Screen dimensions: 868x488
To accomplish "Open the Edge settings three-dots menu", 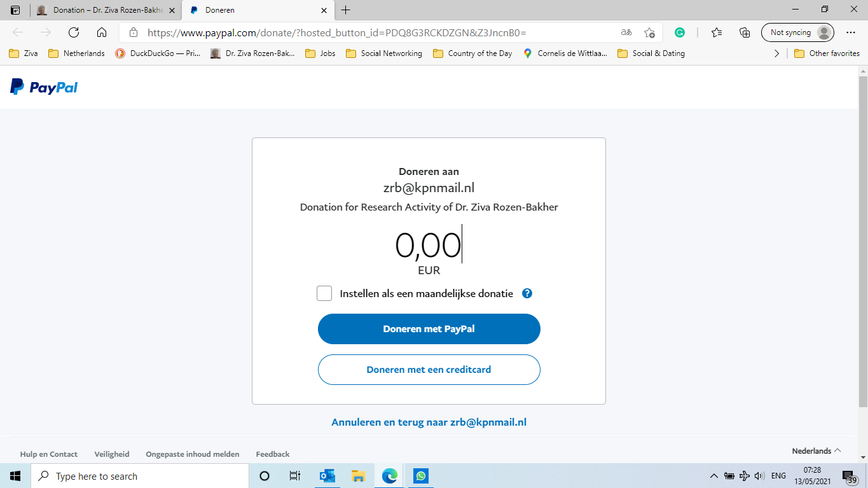I will (x=851, y=32).
